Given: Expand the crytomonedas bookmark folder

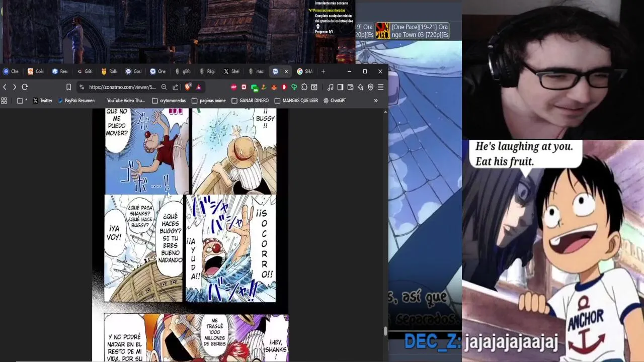Looking at the screenshot, I should (169, 101).
